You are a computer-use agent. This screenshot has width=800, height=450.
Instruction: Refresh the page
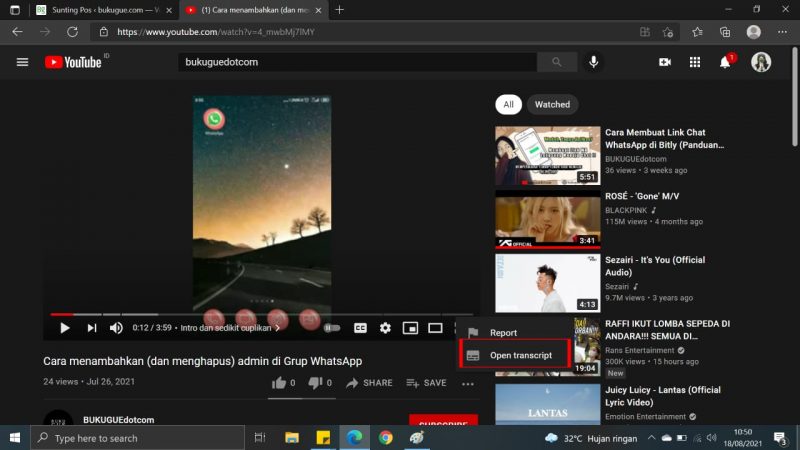[72, 32]
